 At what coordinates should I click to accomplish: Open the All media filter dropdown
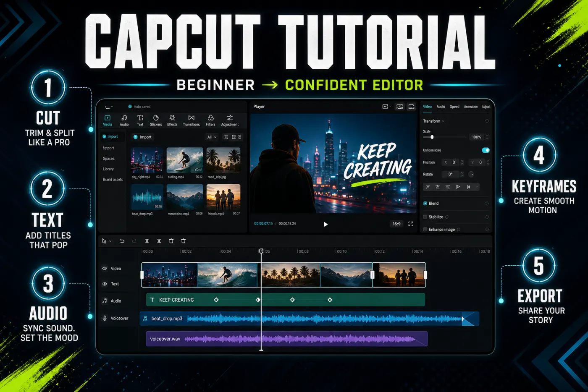click(x=212, y=137)
